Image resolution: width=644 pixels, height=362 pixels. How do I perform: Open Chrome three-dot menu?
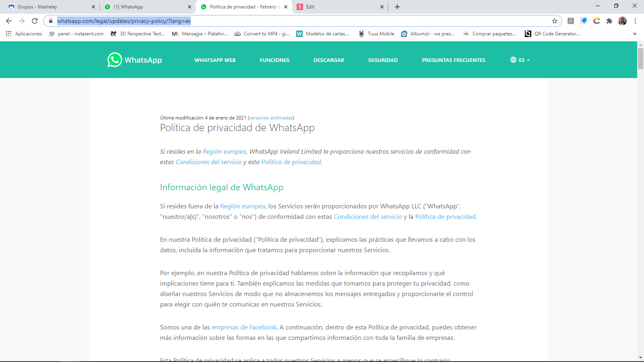[x=635, y=21]
